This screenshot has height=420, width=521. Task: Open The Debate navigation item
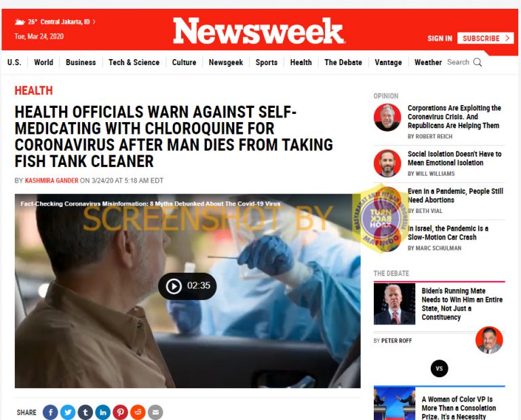(343, 62)
